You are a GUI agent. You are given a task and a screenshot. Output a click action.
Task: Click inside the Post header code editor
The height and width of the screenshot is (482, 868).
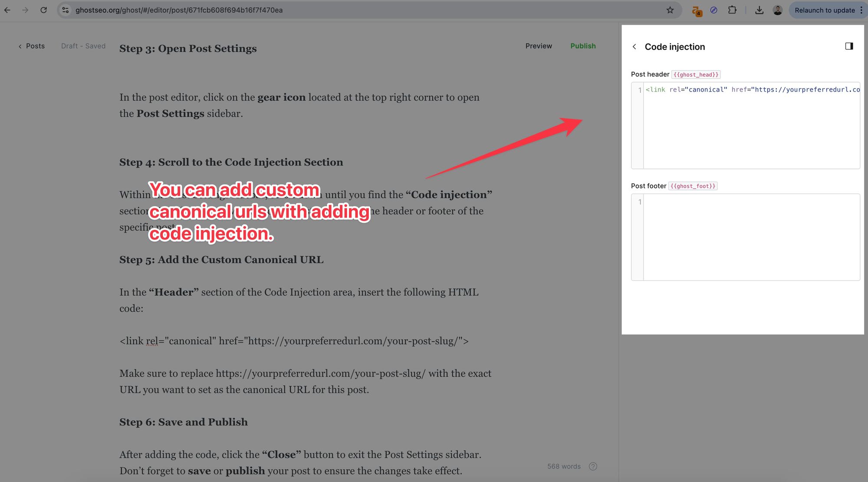click(751, 126)
